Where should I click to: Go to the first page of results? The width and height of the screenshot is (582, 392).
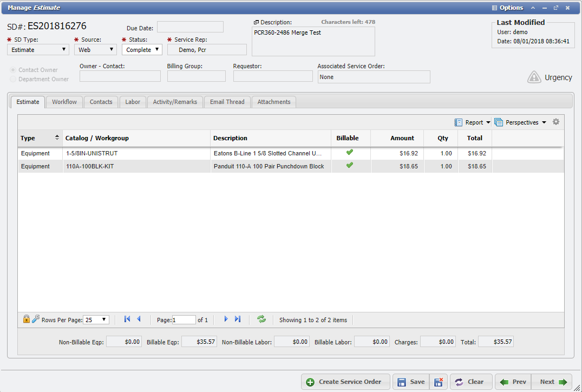(127, 319)
